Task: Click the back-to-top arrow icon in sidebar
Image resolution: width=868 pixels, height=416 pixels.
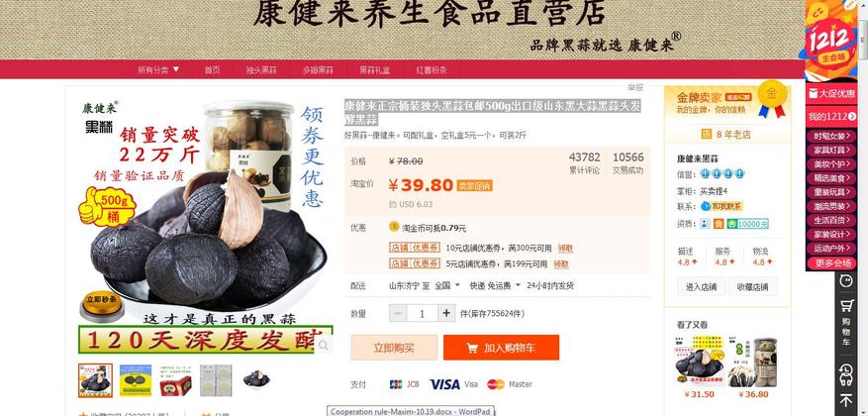Action: (x=846, y=400)
